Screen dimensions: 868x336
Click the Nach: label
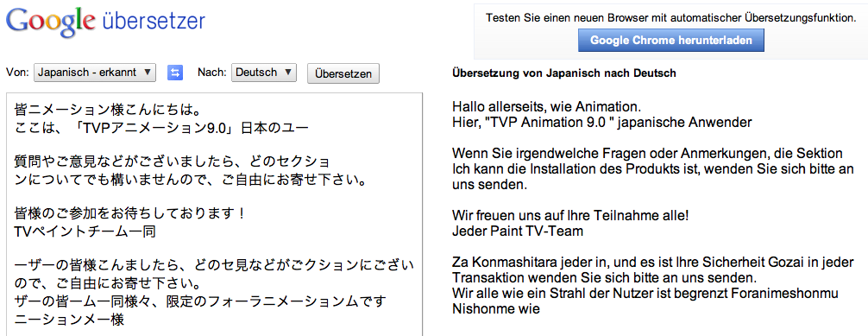(212, 73)
